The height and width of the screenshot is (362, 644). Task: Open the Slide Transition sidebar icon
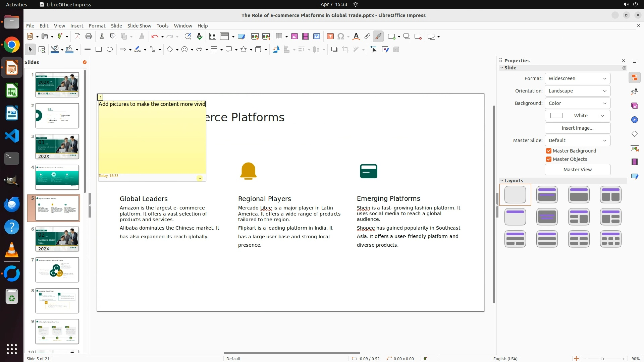click(x=634, y=148)
